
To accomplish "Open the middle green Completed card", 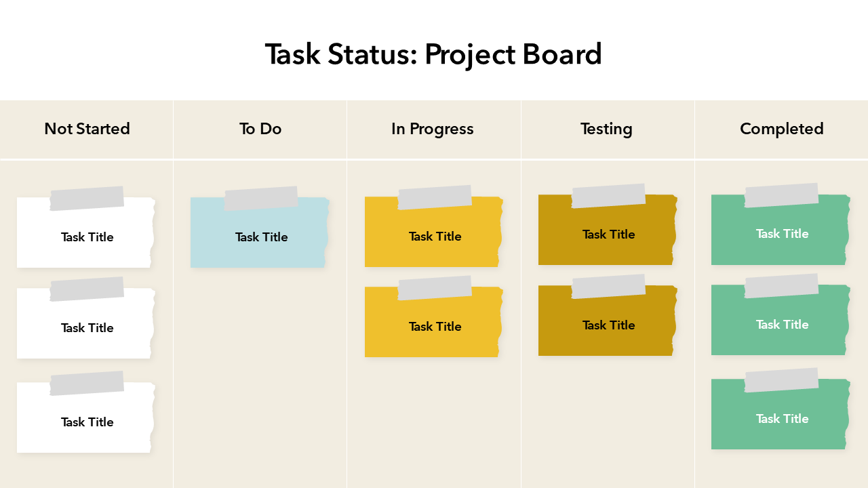I will (x=782, y=325).
